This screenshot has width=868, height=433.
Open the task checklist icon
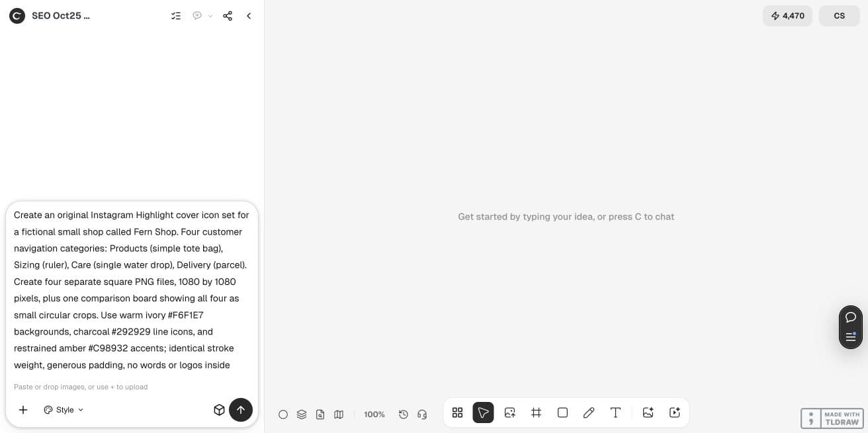(x=176, y=16)
